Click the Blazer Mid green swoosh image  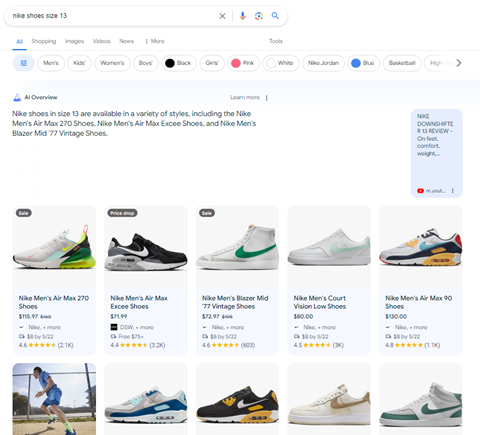click(x=238, y=247)
